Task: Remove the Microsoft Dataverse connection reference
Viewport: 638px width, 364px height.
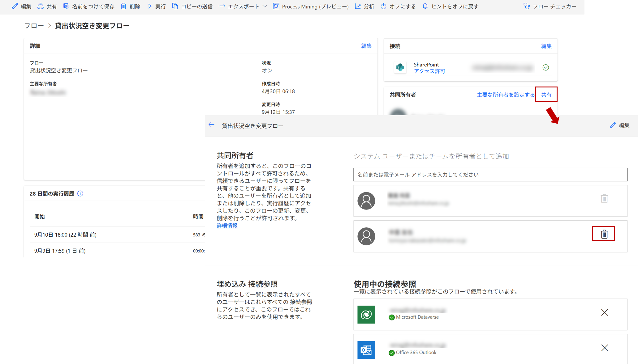Action: 604,312
